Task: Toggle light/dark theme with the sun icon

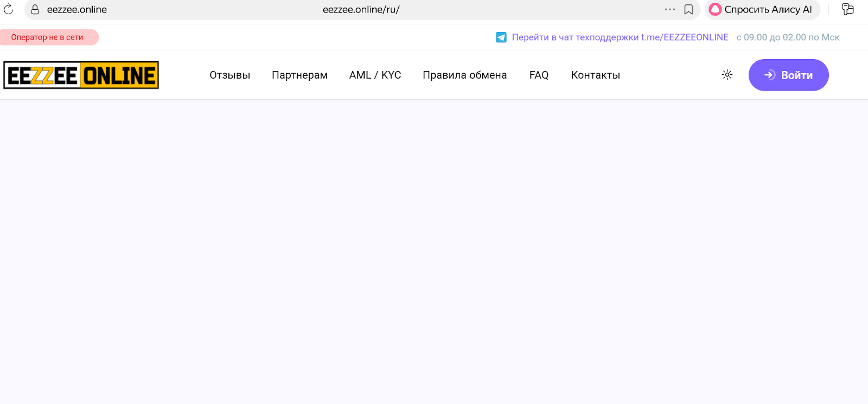Action: coord(727,75)
